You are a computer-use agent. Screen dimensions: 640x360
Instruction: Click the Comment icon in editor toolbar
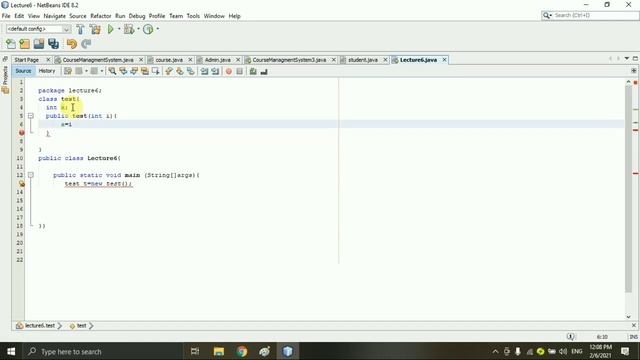253,71
